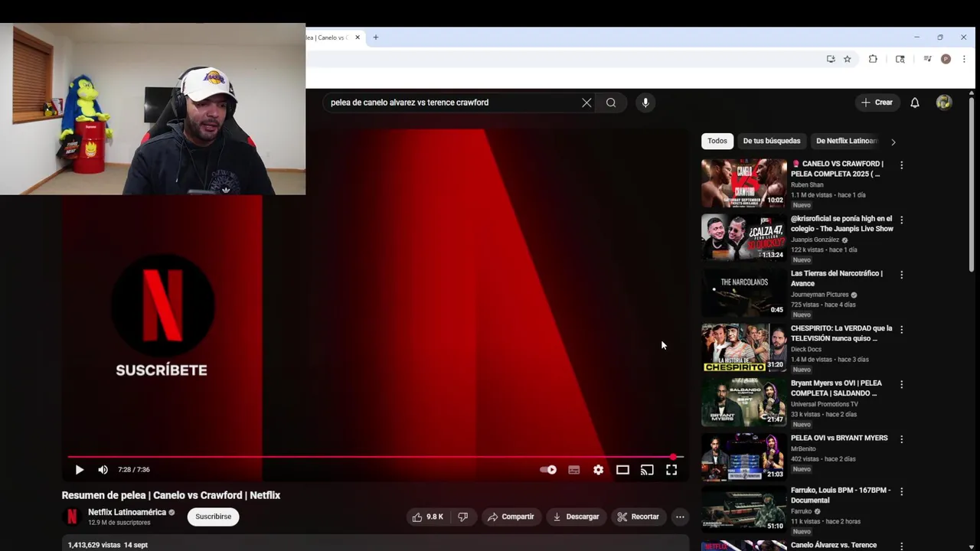This screenshot has height=551, width=980.
Task: Click Compartir to share the video
Action: pos(511,517)
